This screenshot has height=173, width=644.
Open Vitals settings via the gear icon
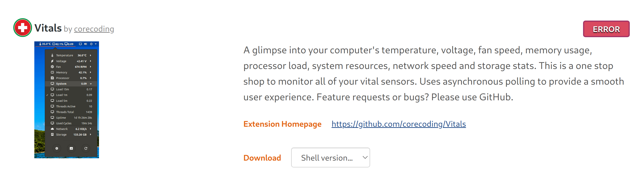57,148
